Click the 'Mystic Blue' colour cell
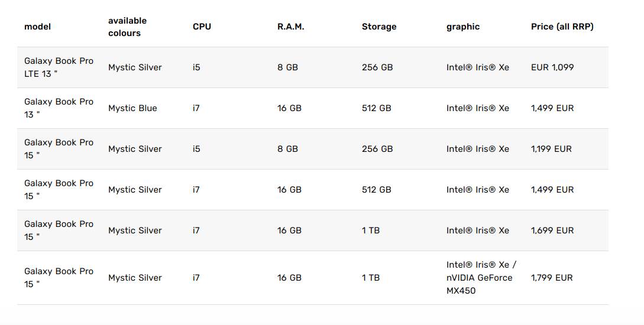 click(132, 108)
